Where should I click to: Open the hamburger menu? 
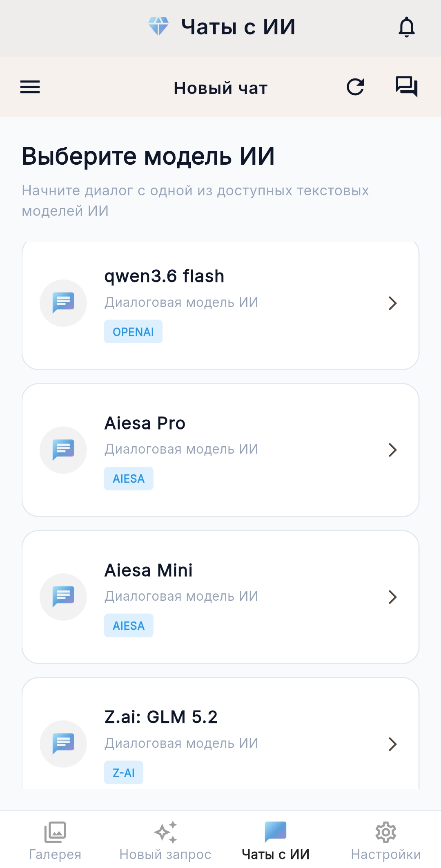point(30,87)
